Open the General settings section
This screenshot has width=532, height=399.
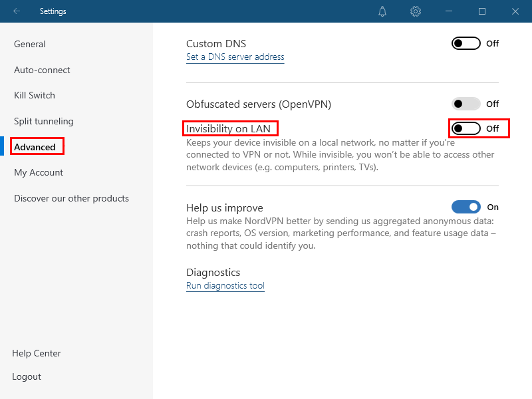coord(30,44)
